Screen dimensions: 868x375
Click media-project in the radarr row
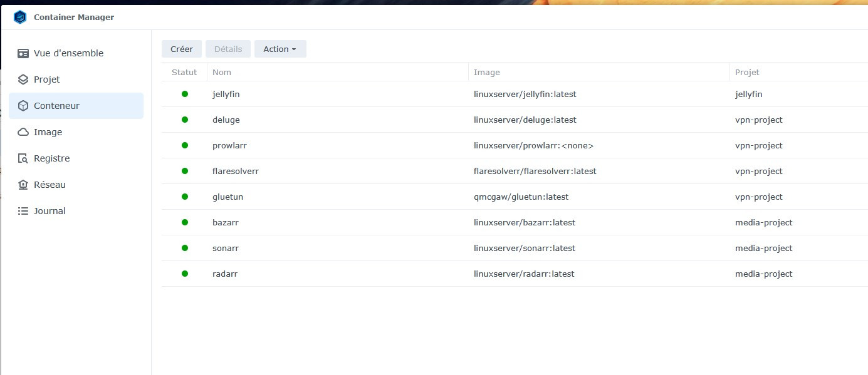pos(764,274)
